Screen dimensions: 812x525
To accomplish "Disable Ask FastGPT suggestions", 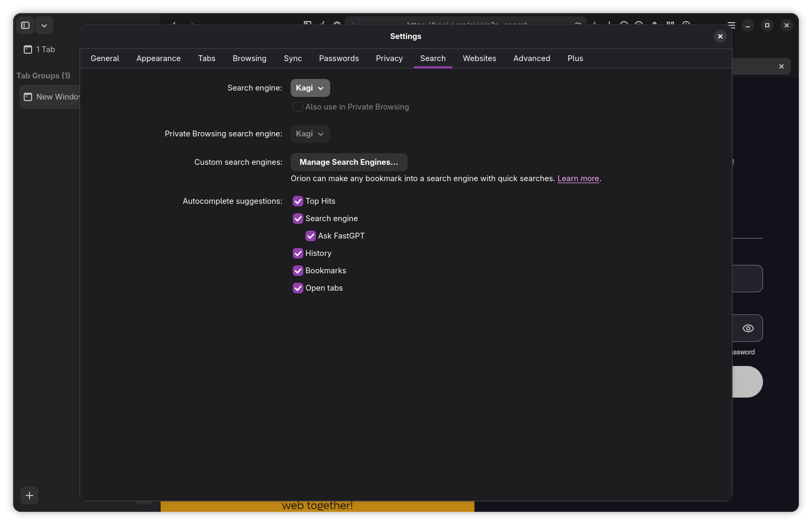I will tap(311, 236).
